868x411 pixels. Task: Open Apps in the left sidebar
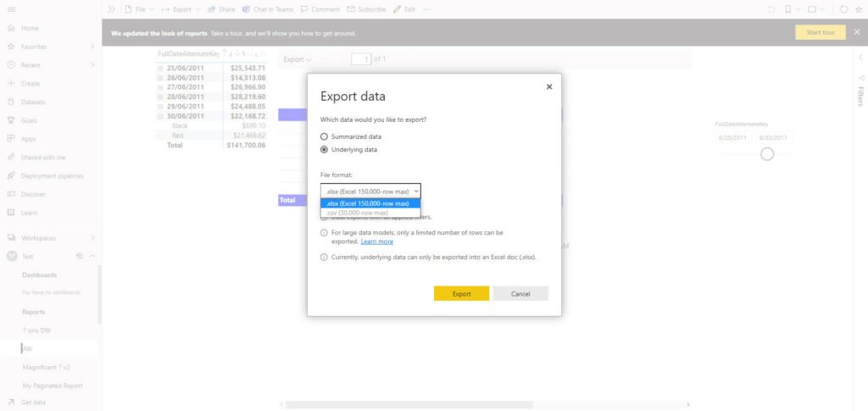click(x=23, y=139)
